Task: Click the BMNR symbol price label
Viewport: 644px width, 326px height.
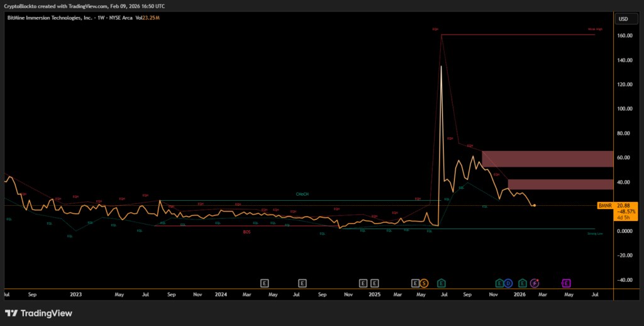Action: coord(605,205)
